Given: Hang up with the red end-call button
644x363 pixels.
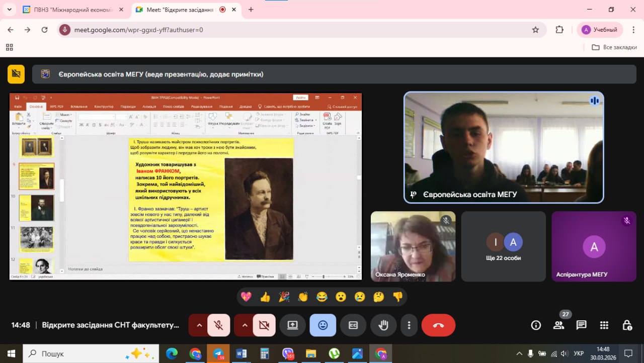Looking at the screenshot, I should pyautogui.click(x=438, y=325).
